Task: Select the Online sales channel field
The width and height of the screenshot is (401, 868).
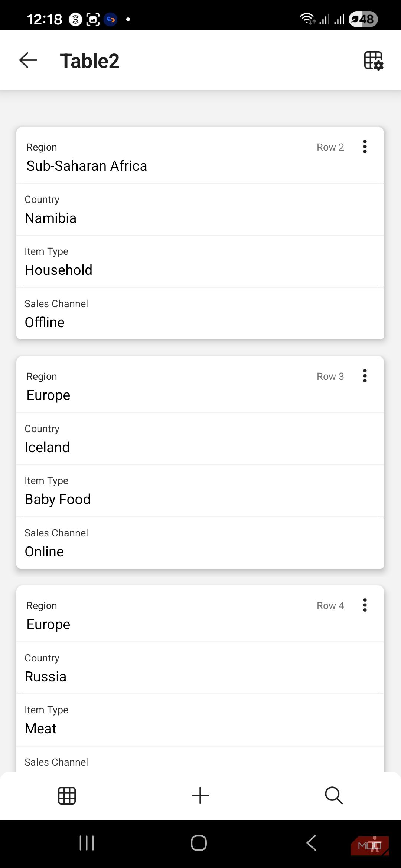Action: pyautogui.click(x=200, y=543)
